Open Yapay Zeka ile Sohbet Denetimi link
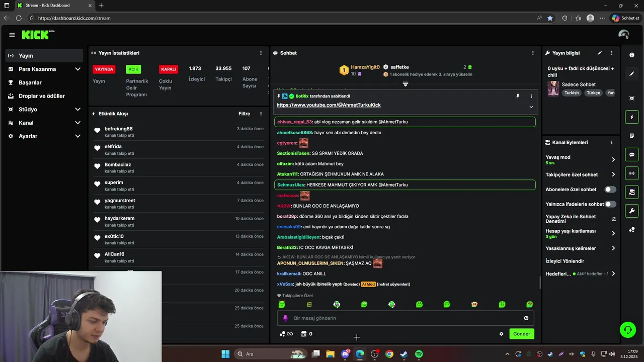The image size is (644, 362). pyautogui.click(x=581, y=219)
